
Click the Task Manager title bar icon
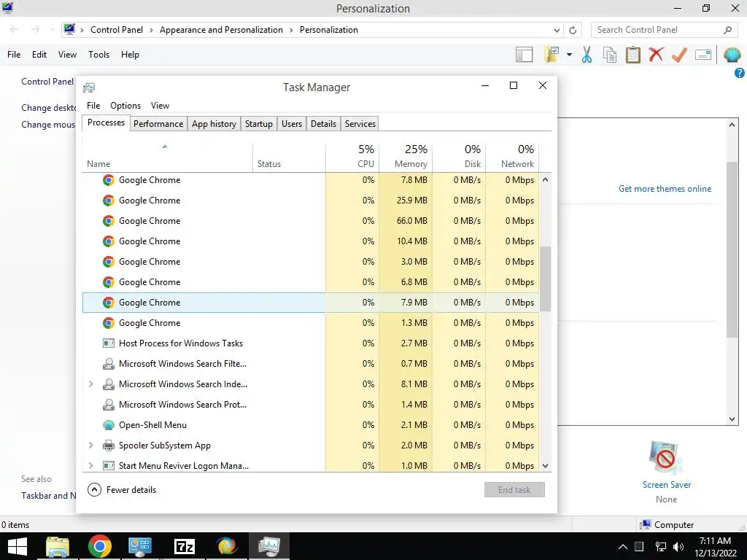click(89, 87)
